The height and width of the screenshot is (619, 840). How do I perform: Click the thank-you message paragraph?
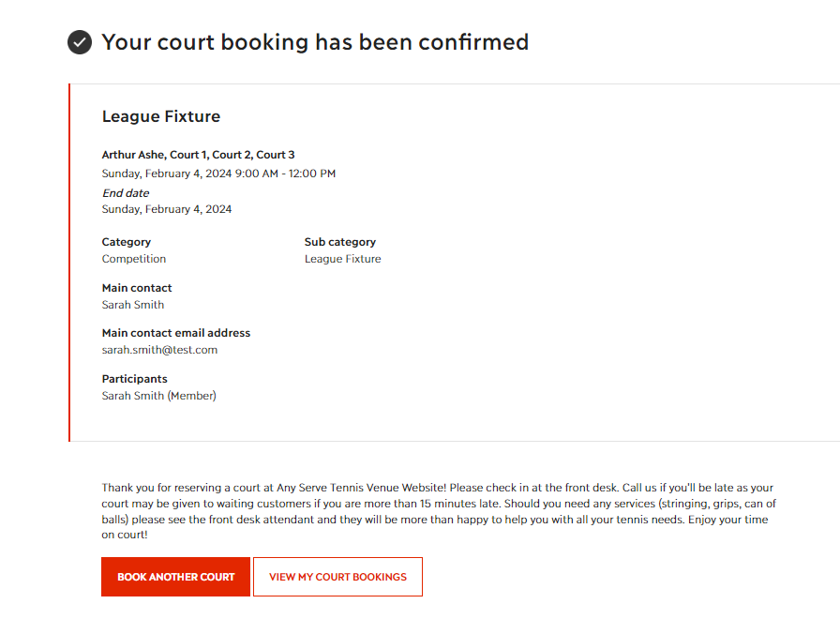[x=439, y=511]
